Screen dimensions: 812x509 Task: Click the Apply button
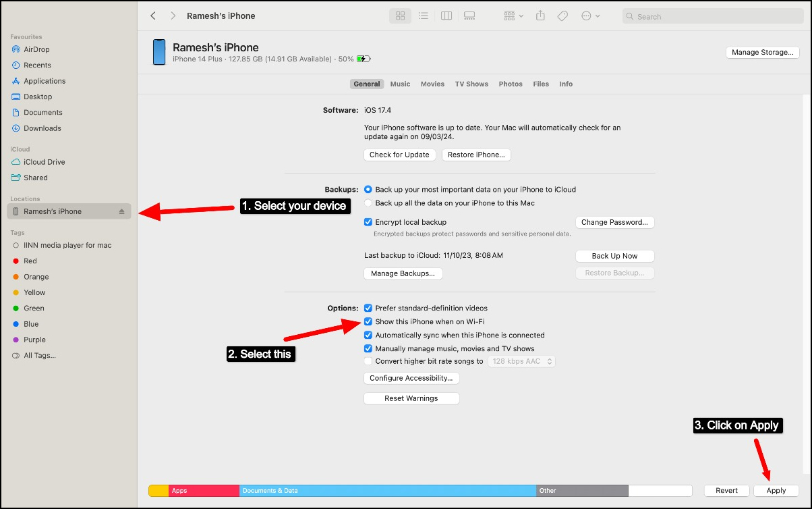coord(776,491)
